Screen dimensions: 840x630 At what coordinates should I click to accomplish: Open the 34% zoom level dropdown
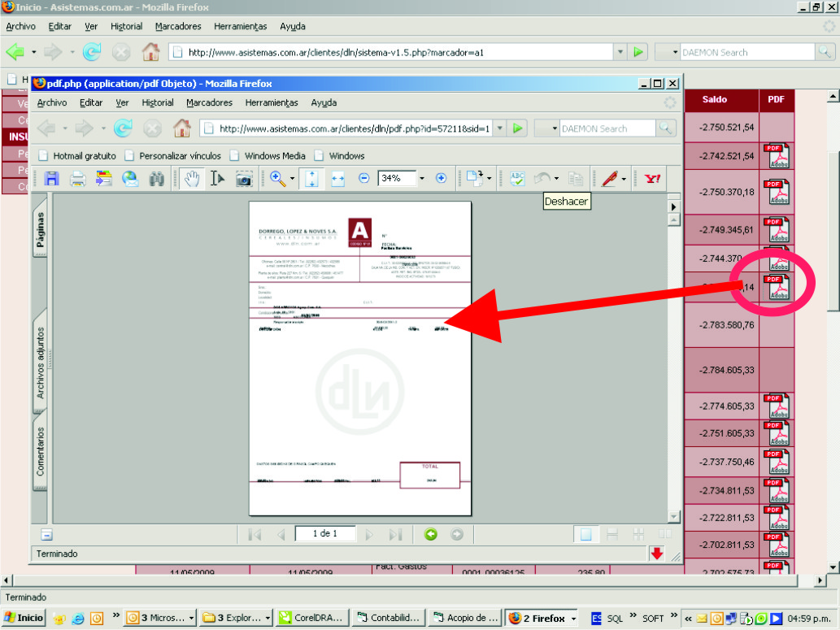point(421,179)
